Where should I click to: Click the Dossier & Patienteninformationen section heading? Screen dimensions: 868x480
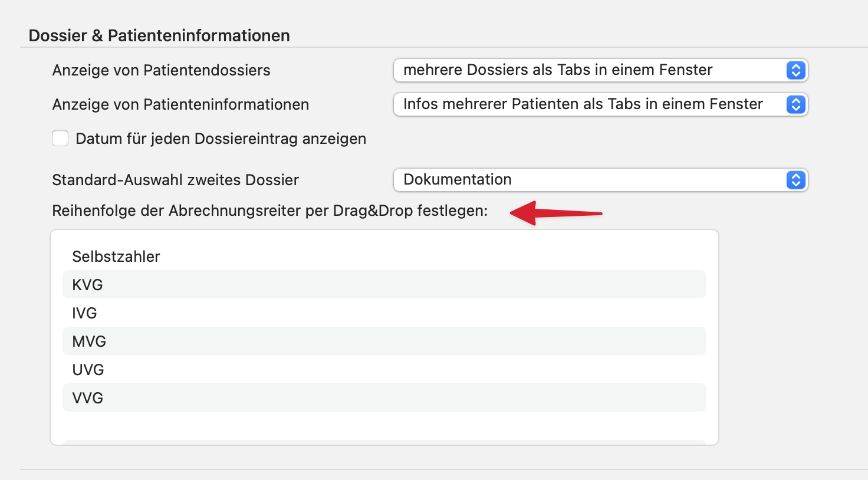[x=159, y=35]
